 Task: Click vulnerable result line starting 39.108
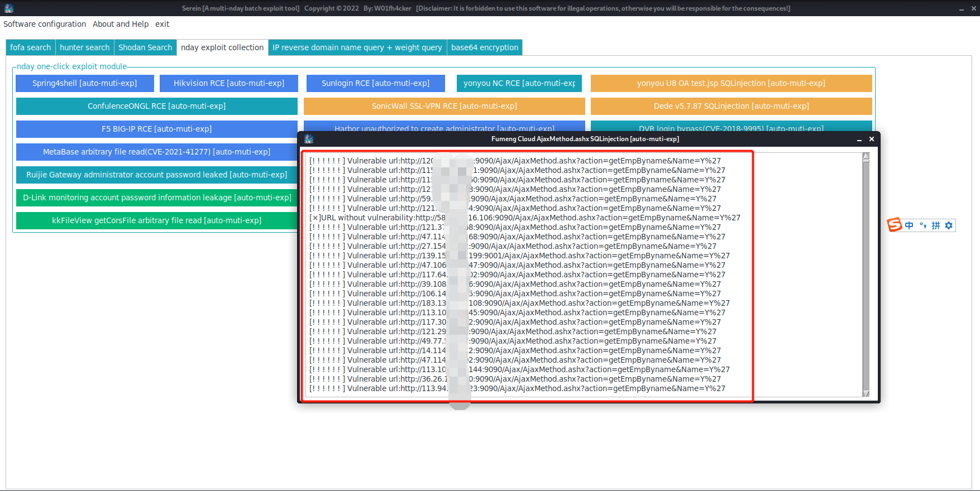pyautogui.click(x=515, y=284)
